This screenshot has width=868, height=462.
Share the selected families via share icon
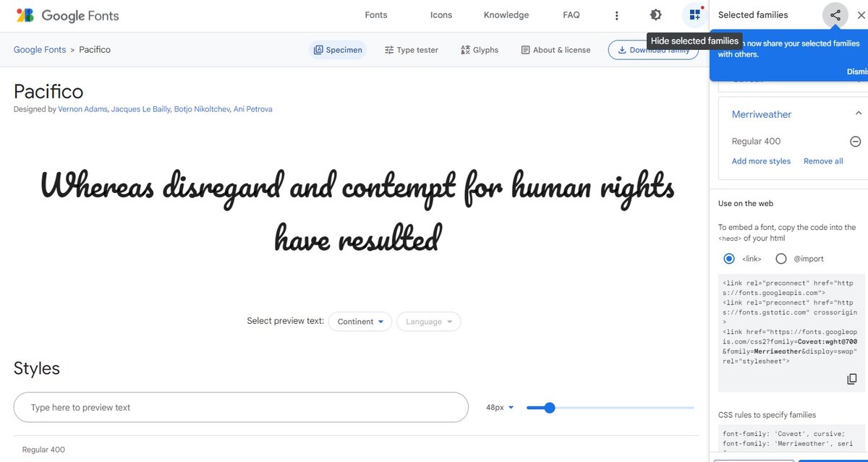835,15
